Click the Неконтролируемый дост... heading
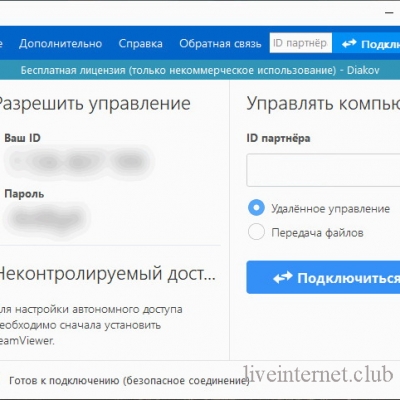Image resolution: width=400 pixels, height=400 pixels. (107, 274)
